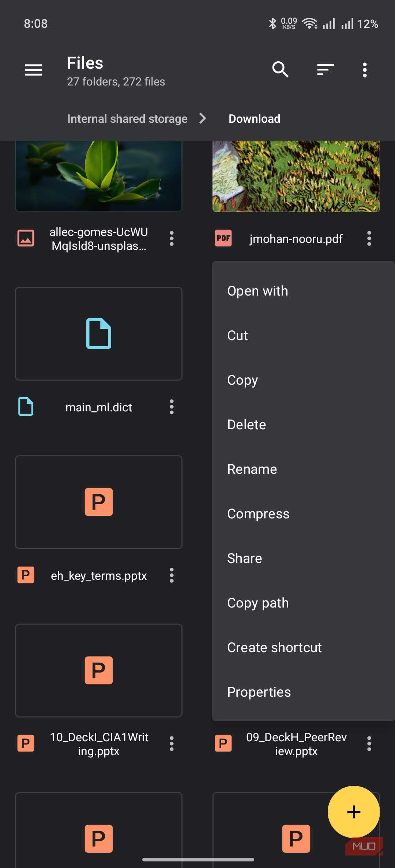Tap the file name 10_DeckI_CIA1Writing.pptx
Image resolution: width=395 pixels, height=868 pixels.
99,744
